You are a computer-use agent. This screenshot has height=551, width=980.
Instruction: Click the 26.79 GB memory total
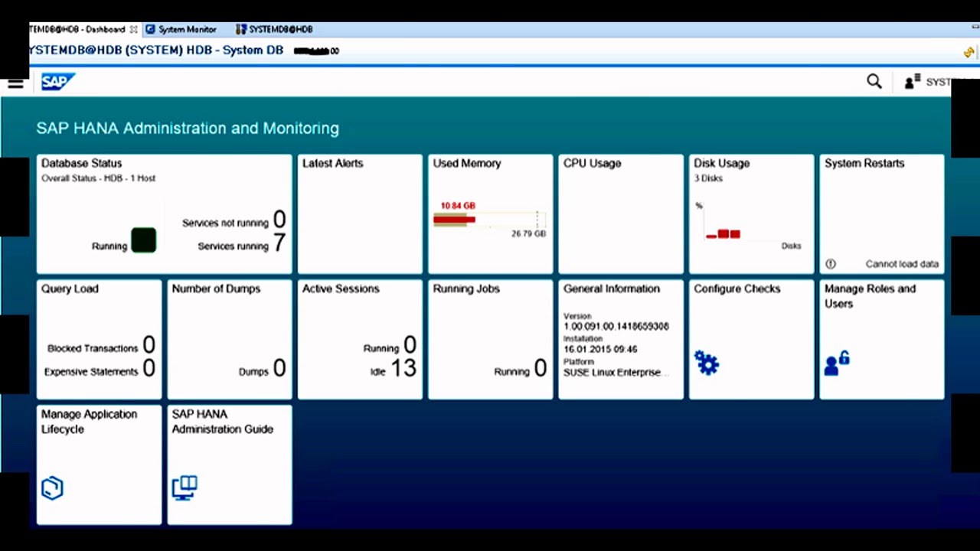528,233
